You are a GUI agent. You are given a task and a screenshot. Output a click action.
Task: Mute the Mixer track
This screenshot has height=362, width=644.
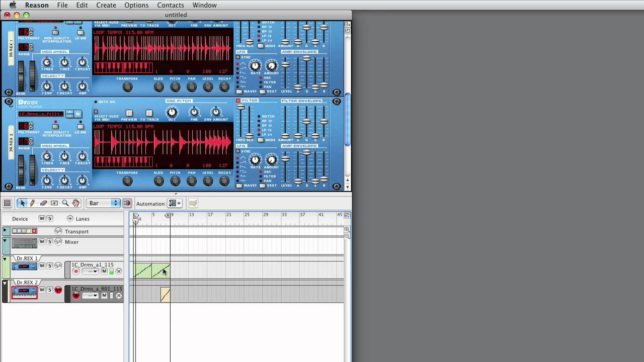[x=42, y=242]
